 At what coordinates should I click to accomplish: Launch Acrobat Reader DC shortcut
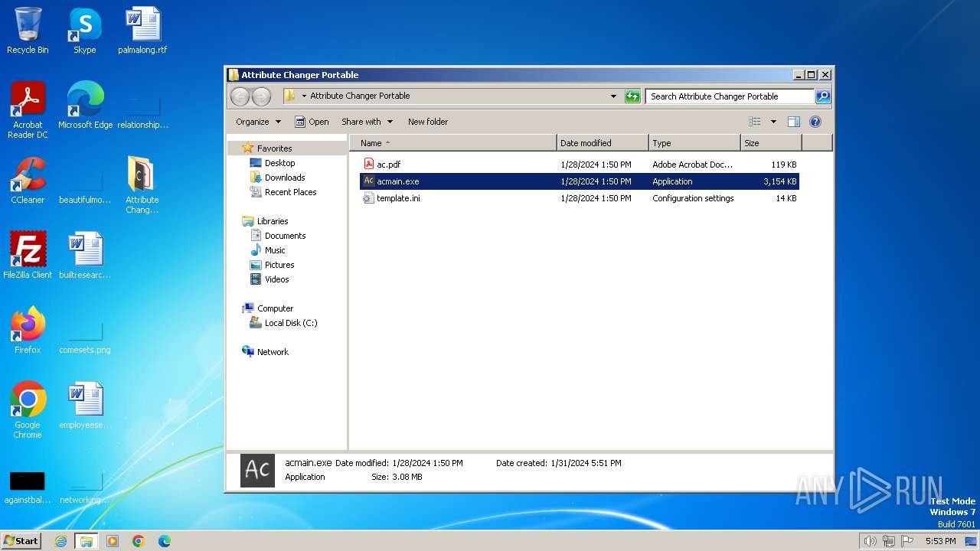pos(28,109)
